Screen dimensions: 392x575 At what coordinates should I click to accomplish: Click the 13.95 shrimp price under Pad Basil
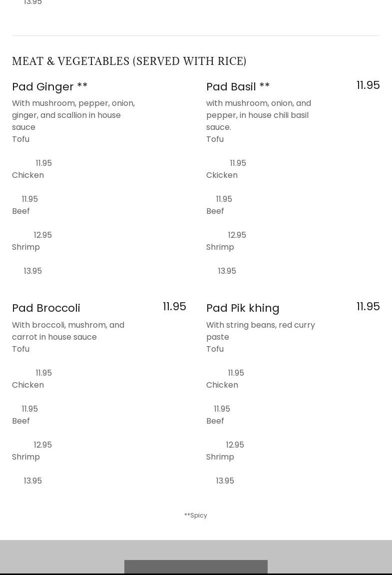[227, 271]
